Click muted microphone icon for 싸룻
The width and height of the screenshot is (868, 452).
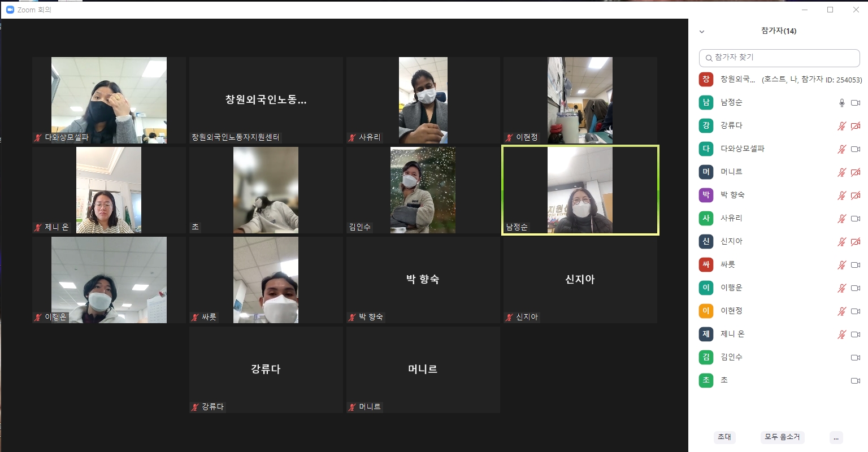click(842, 265)
